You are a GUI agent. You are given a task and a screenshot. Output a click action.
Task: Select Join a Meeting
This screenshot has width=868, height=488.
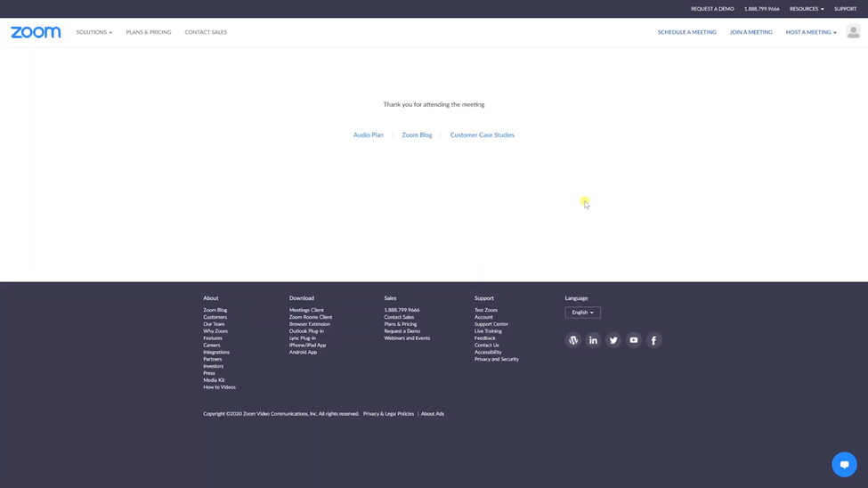[x=750, y=32]
